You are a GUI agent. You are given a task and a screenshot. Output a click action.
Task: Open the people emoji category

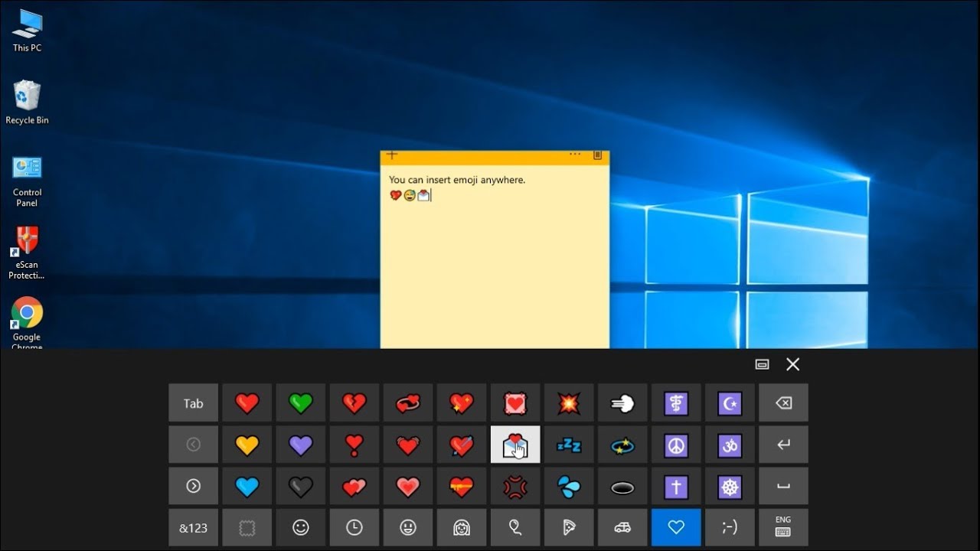pyautogui.click(x=461, y=527)
